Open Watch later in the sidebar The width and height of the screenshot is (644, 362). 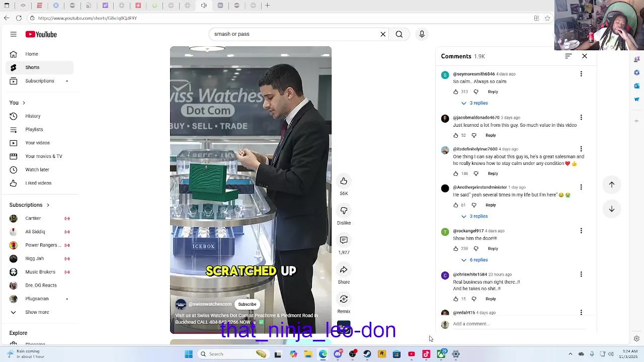40,169
